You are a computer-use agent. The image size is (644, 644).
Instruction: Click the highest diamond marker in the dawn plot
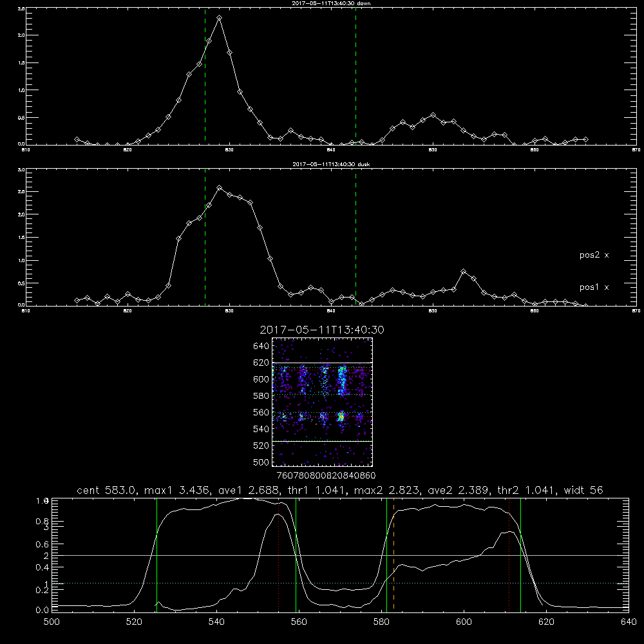point(220,17)
